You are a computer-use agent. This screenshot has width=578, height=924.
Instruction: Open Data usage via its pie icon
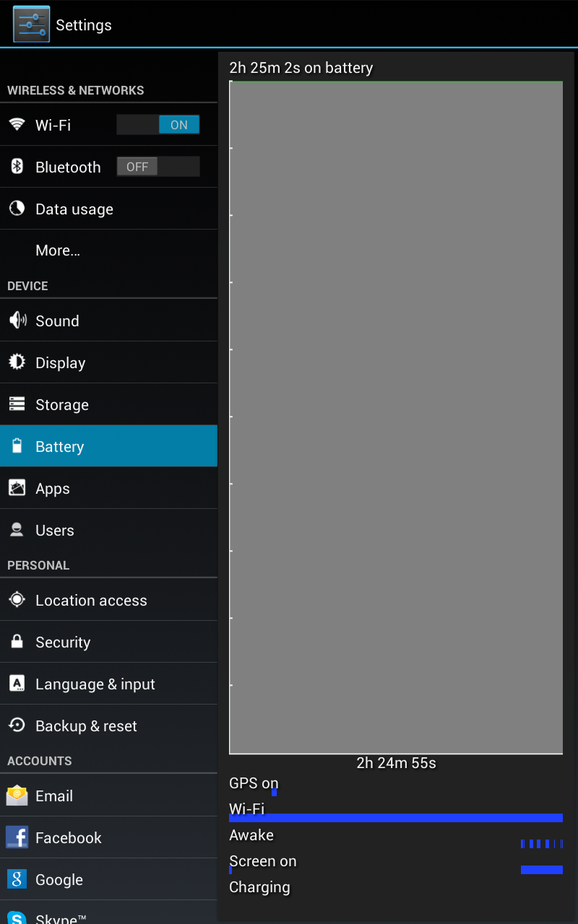pyautogui.click(x=17, y=209)
